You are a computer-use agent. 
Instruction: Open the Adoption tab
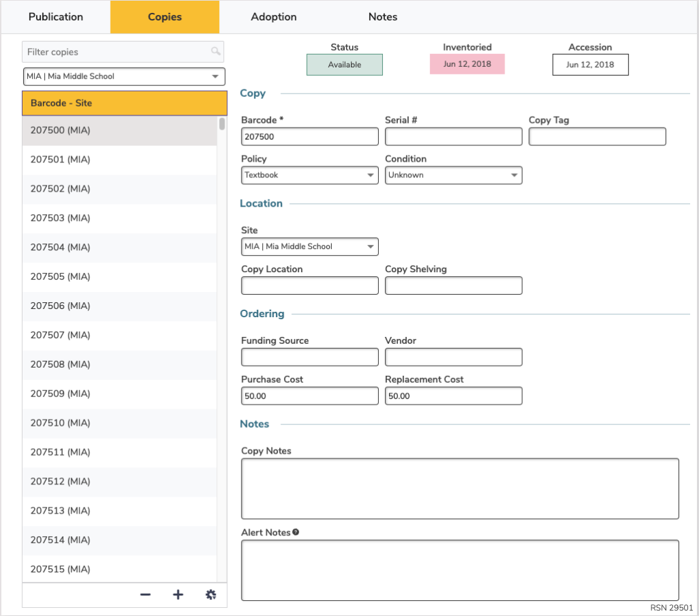274,17
